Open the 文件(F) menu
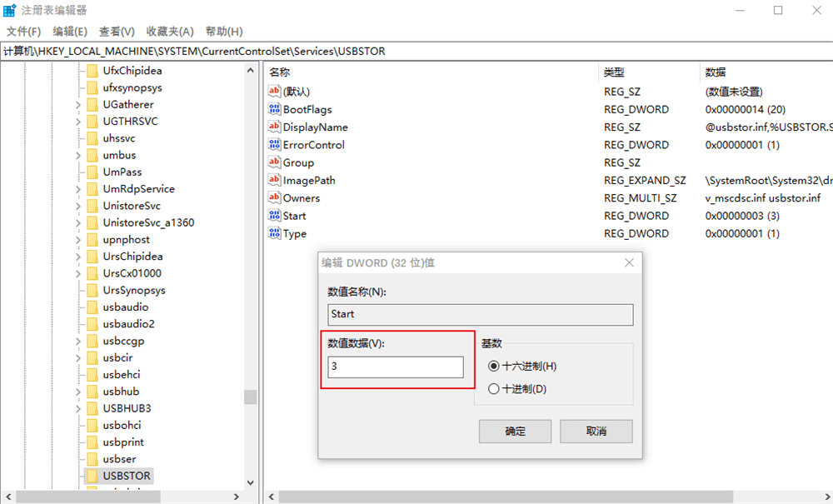This screenshot has height=504, width=833. point(23,32)
